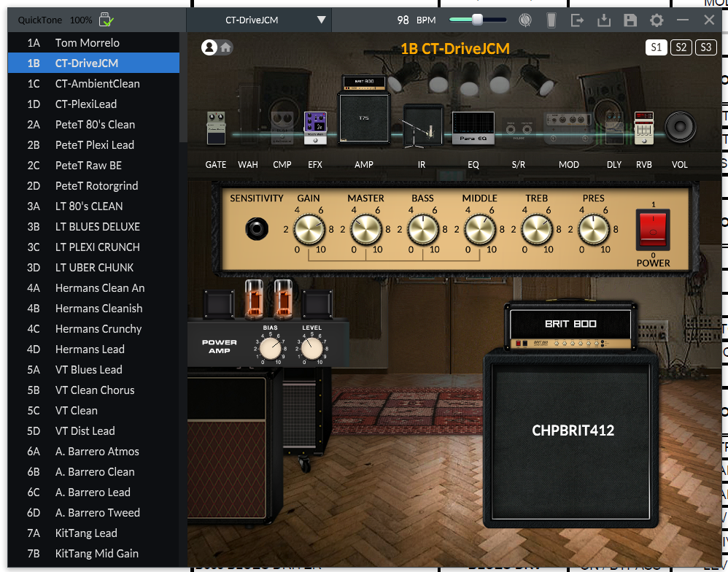This screenshot has width=728, height=572.
Task: Click the MASTER knob
Action: 366,229
